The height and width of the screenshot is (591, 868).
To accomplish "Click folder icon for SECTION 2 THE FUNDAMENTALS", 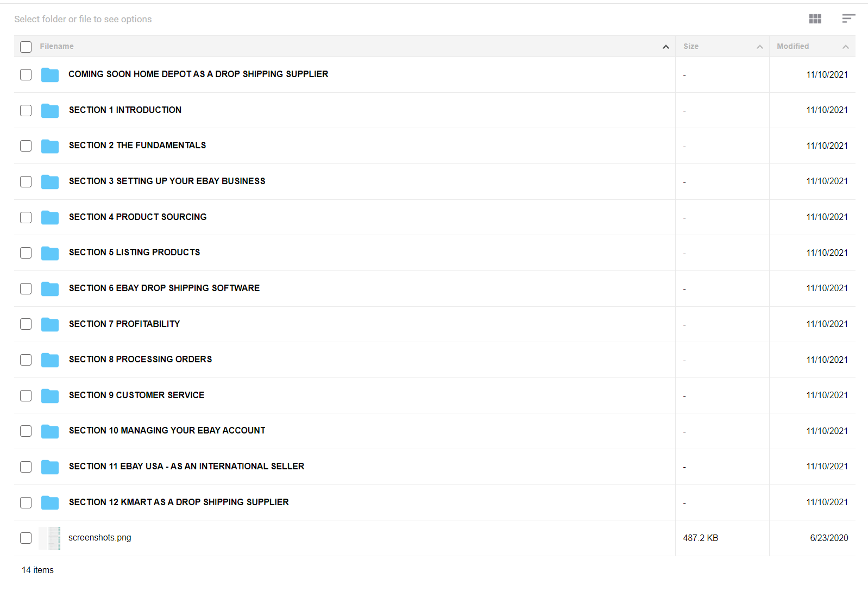I will [50, 146].
